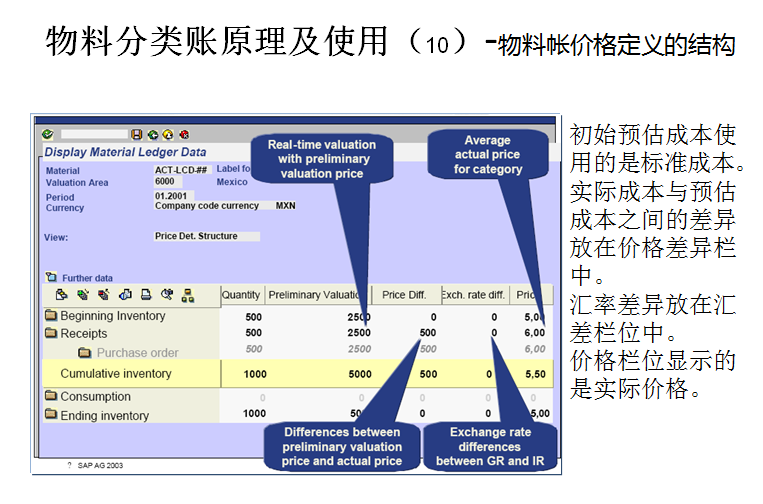Click the Purchase order preliminary valuation 2500
The image size is (763, 504).
coord(359,349)
